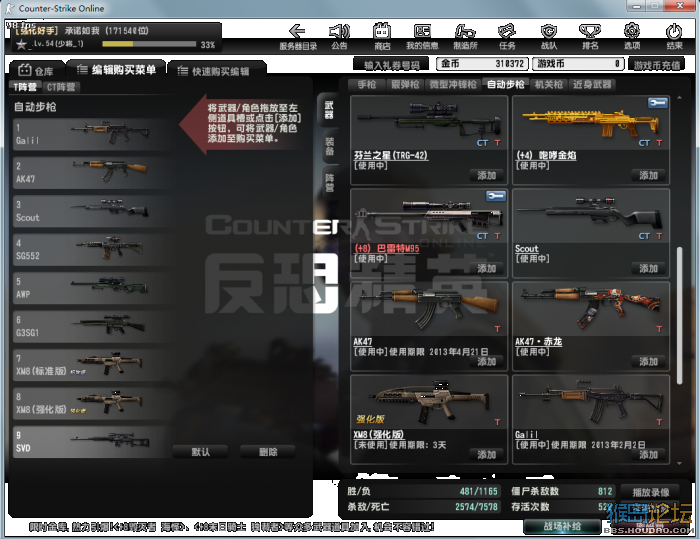The height and width of the screenshot is (539, 700).
Task: Select slot 5 AWP in buy menu
Action: pyautogui.click(x=92, y=288)
